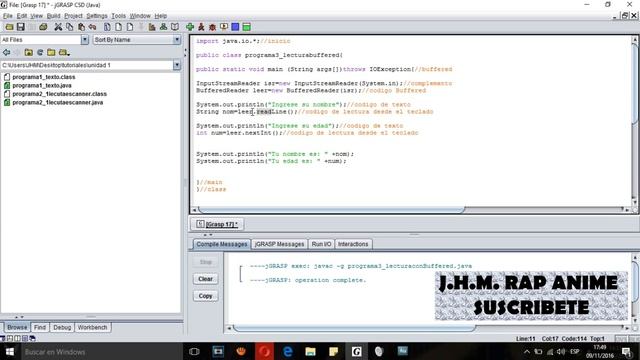
Task: Click the Save floppy disk icon
Action: [20, 27]
